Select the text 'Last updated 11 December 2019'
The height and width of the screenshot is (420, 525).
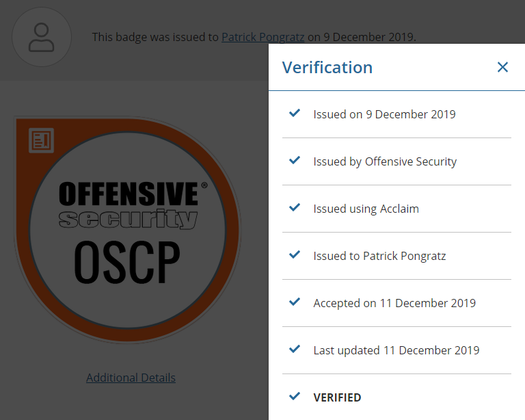[x=396, y=351]
